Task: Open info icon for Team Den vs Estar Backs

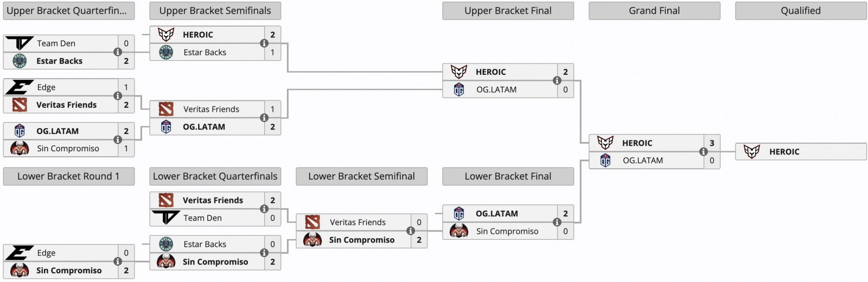Action: [x=118, y=52]
